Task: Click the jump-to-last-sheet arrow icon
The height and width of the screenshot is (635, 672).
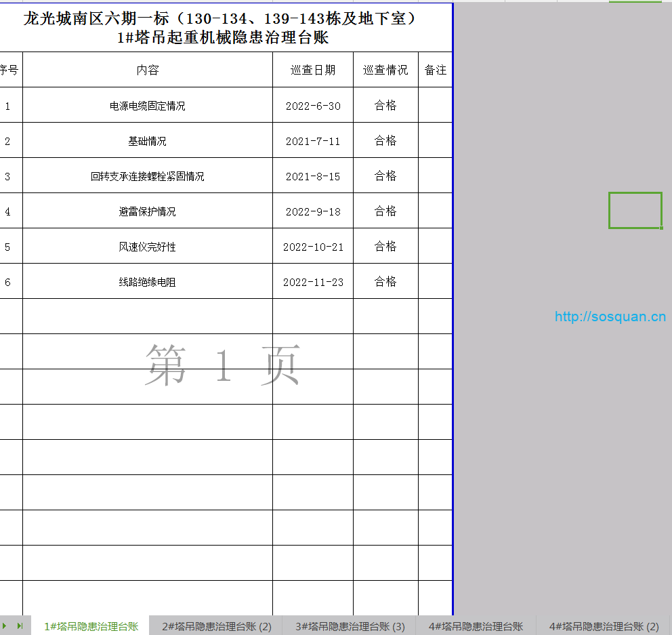Action: coord(20,626)
